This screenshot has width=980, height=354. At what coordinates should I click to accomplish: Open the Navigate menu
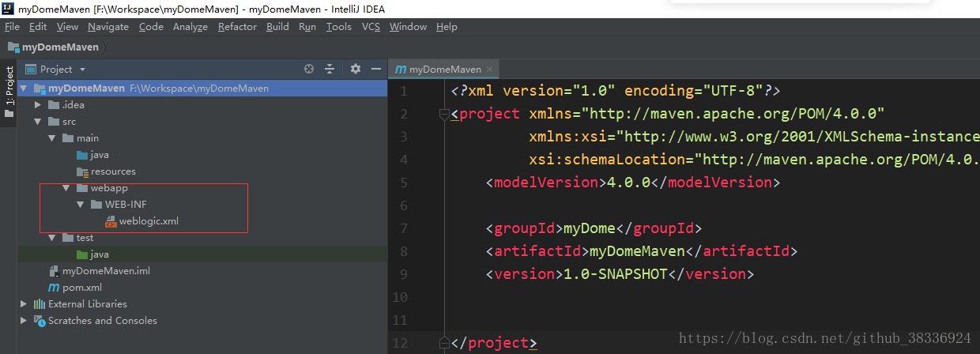pos(108,27)
